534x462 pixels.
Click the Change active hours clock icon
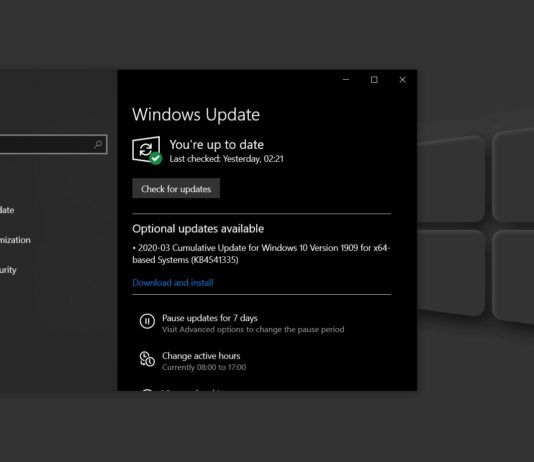[147, 359]
